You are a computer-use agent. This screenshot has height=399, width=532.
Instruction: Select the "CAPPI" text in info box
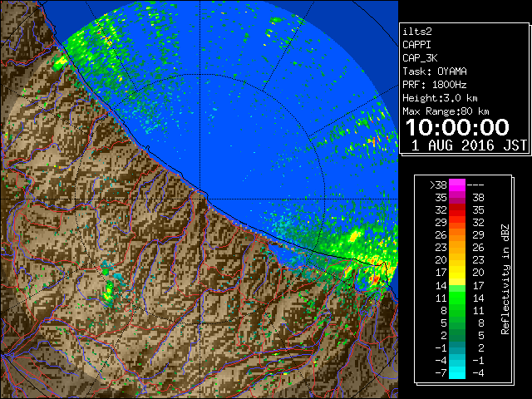coord(416,45)
